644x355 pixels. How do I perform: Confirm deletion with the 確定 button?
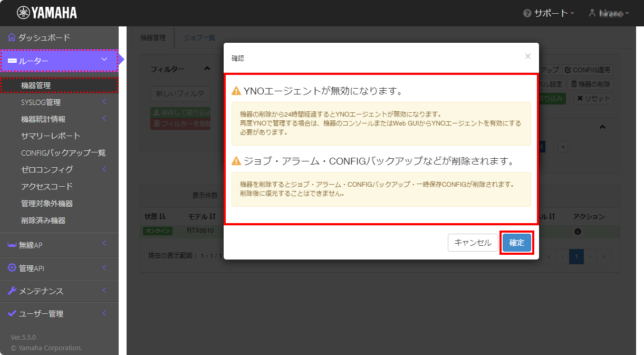point(517,243)
